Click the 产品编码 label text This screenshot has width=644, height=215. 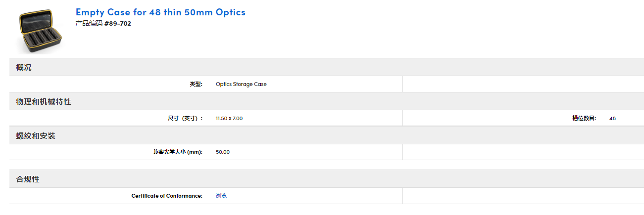[x=89, y=23]
